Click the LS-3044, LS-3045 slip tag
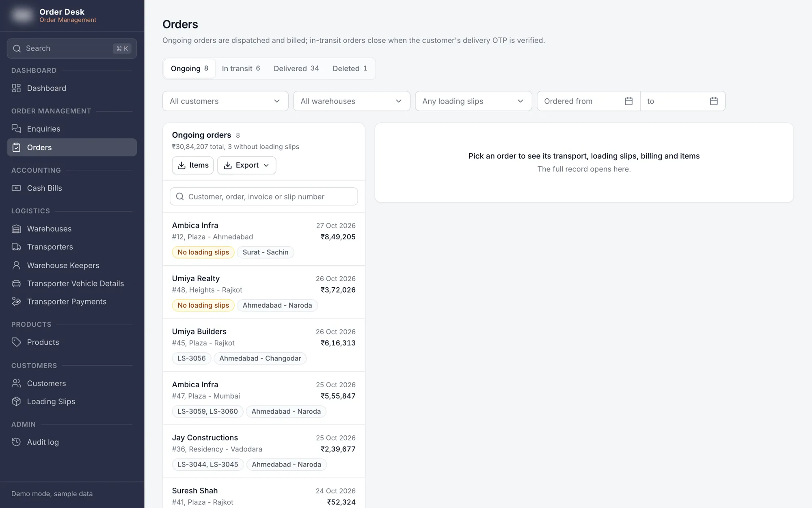812x508 pixels. pos(208,465)
